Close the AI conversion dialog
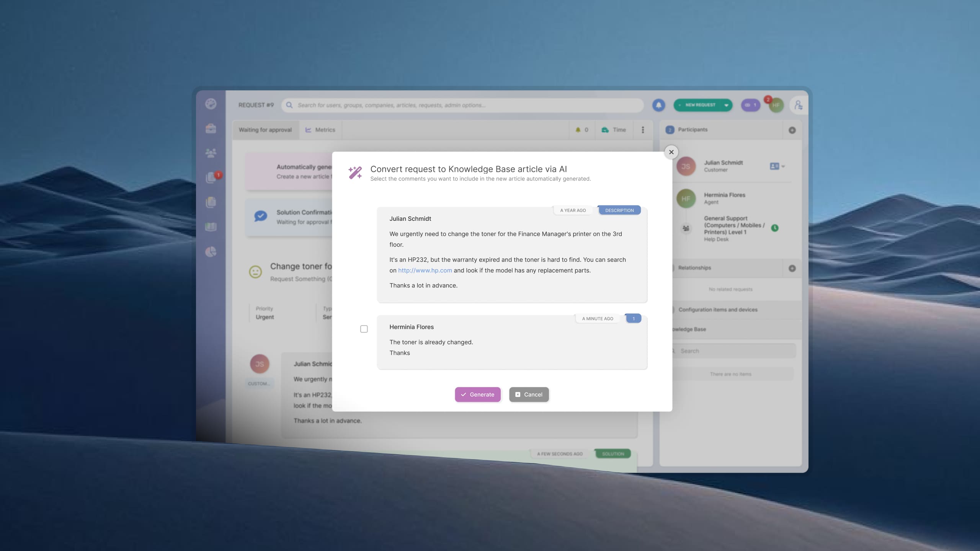The height and width of the screenshot is (551, 980). (x=671, y=152)
